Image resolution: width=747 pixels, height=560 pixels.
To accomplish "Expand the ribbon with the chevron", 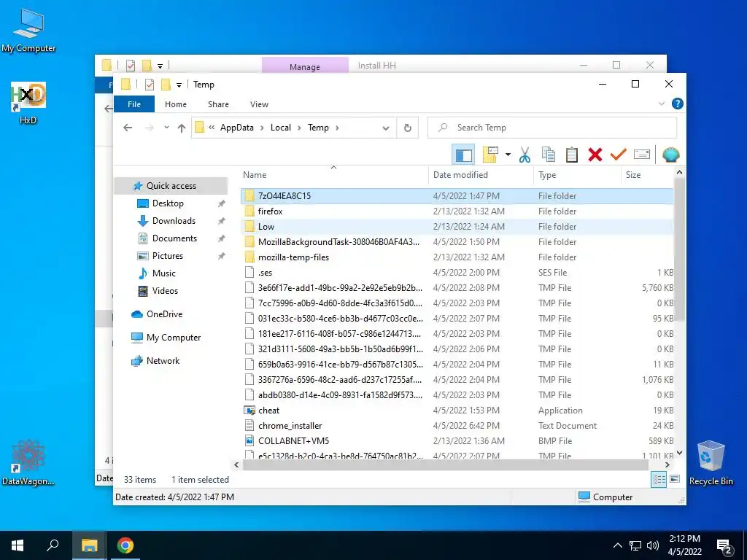I will [x=661, y=104].
